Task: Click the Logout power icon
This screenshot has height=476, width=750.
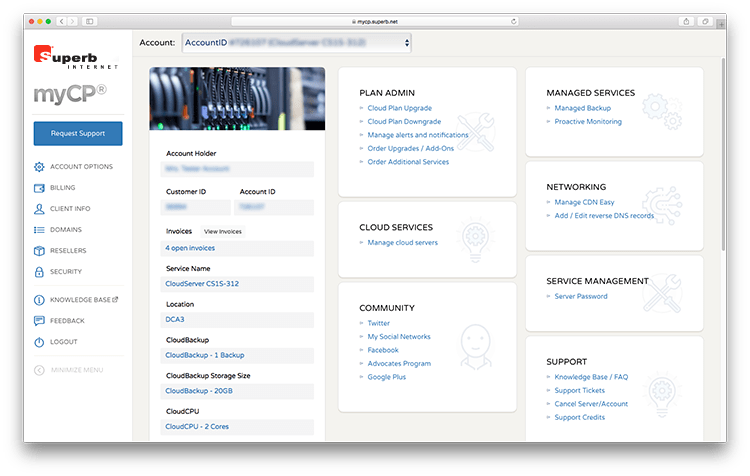Action: (x=39, y=342)
